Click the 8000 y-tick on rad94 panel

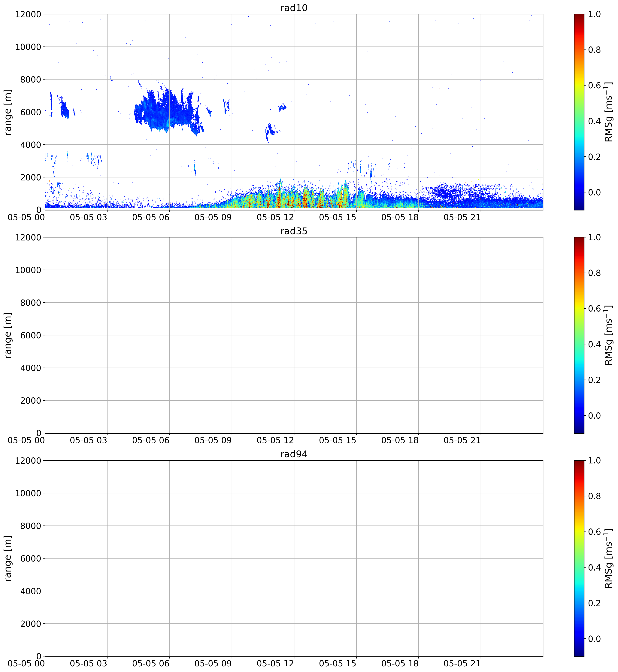tap(30, 526)
